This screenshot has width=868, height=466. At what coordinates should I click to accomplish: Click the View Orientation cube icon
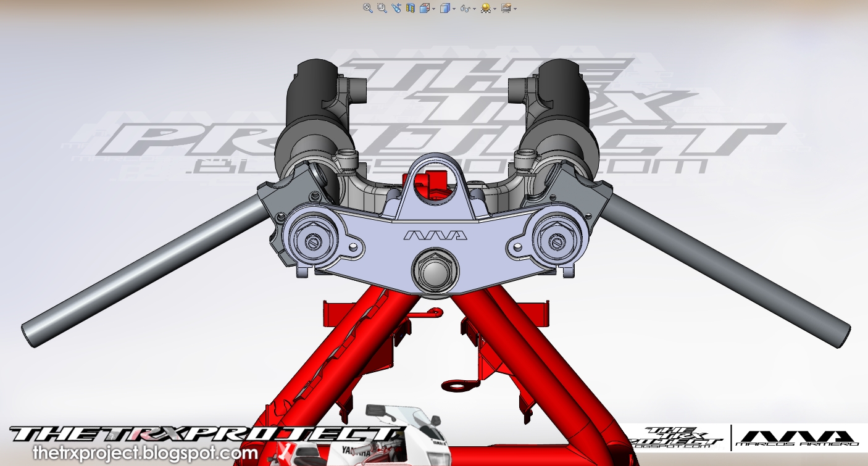425,8
